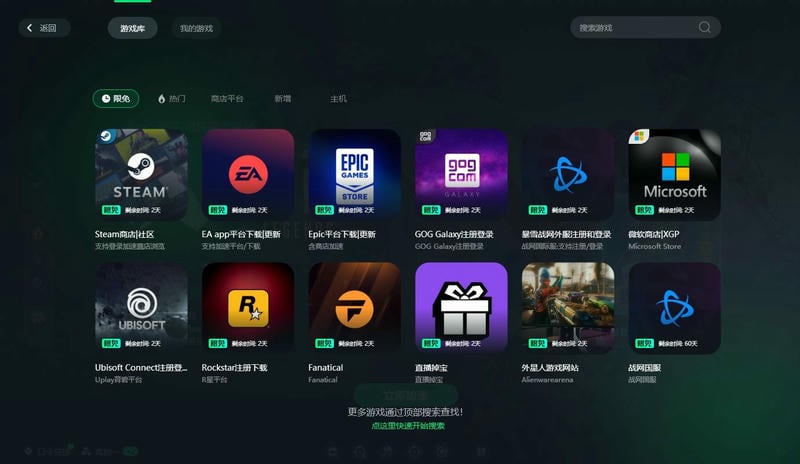
Task: Open the EA app platform tile
Action: [248, 175]
